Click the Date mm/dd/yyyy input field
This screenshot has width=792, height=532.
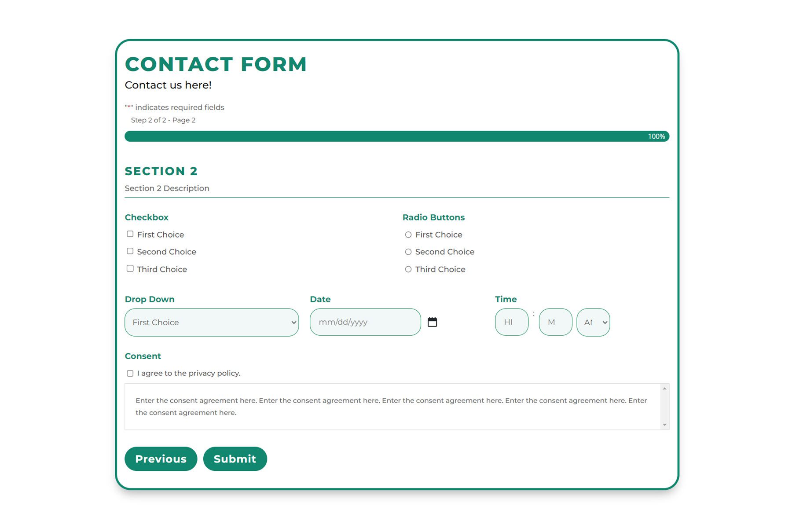pyautogui.click(x=365, y=322)
